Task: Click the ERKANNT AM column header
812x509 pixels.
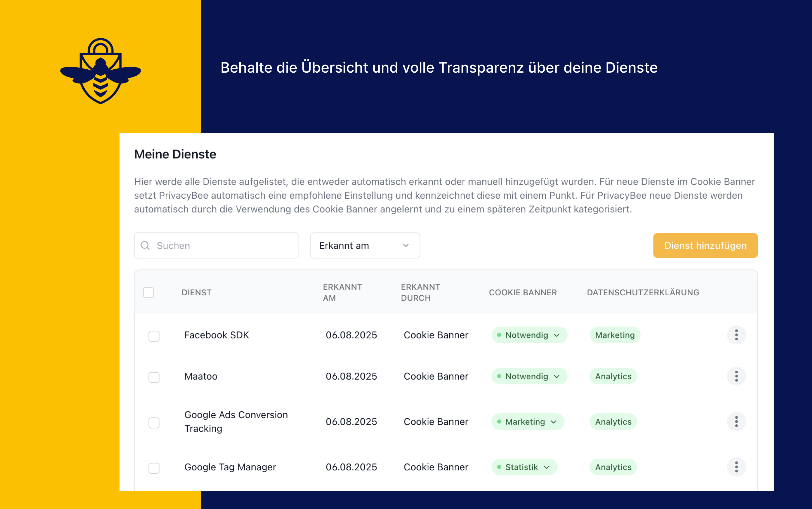Action: pos(343,293)
